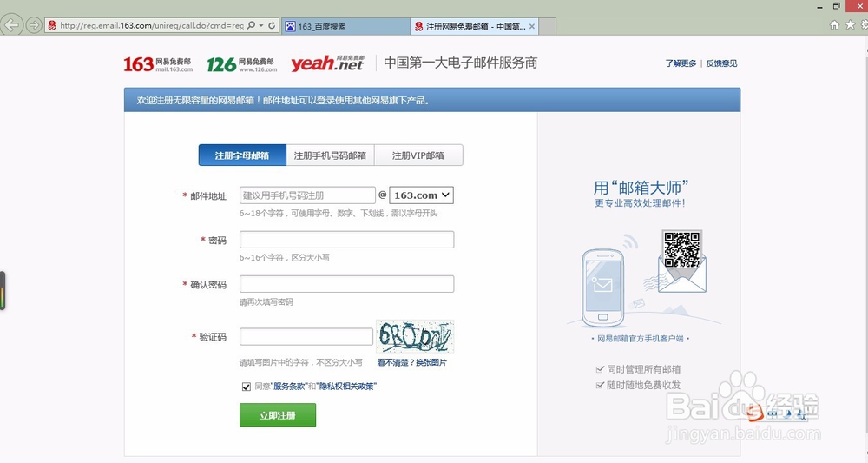Close the 注册网易免费邮箱 tab
Viewport: 868px width, 463px height.
[x=532, y=26]
